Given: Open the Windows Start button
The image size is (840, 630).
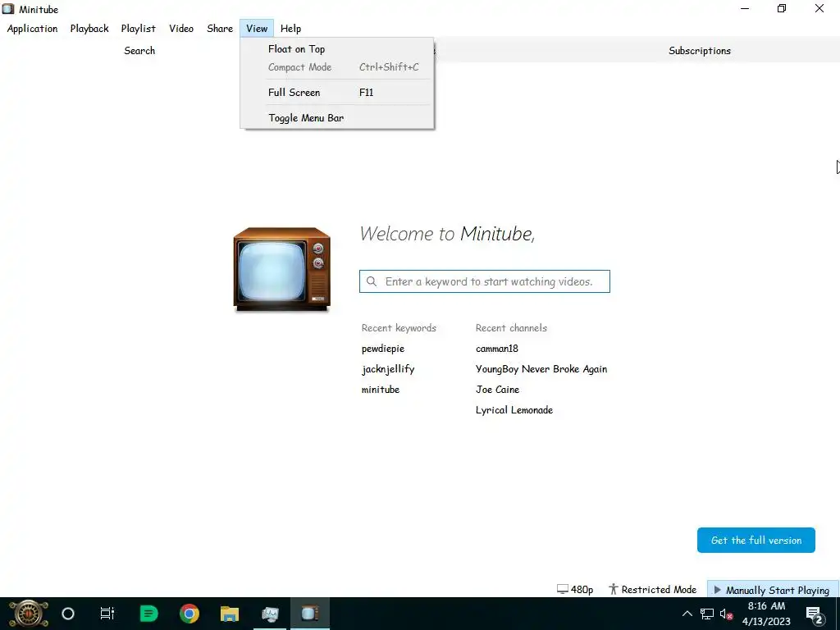Looking at the screenshot, I should (29, 614).
